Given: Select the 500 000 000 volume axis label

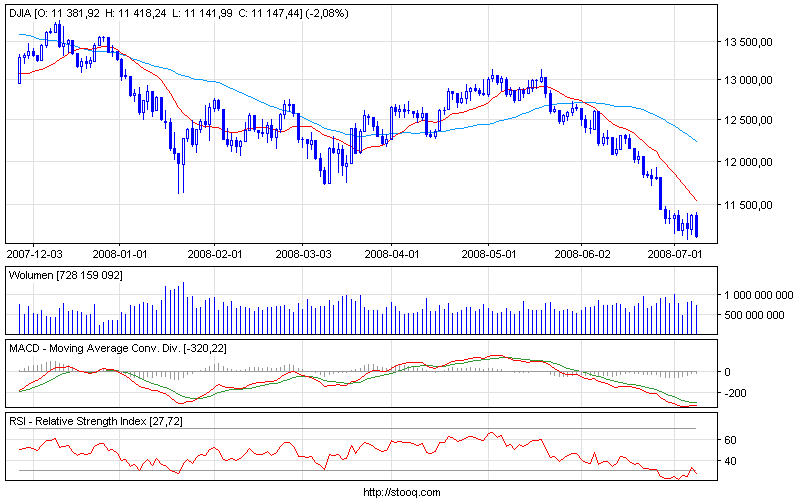Looking at the screenshot, I should pos(754,315).
